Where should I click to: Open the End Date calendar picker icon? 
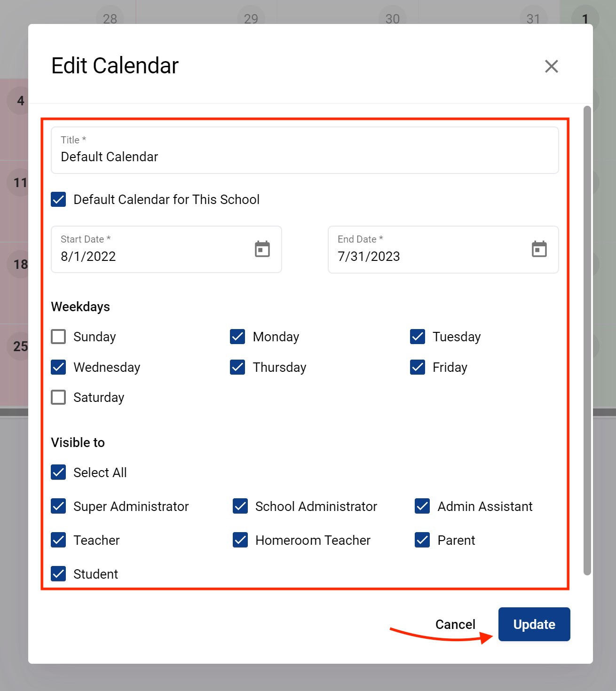click(539, 249)
